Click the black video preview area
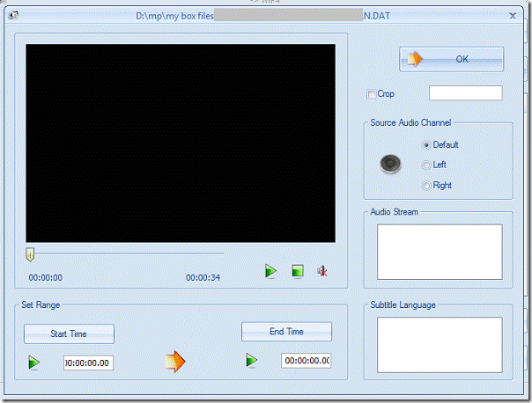 181,143
